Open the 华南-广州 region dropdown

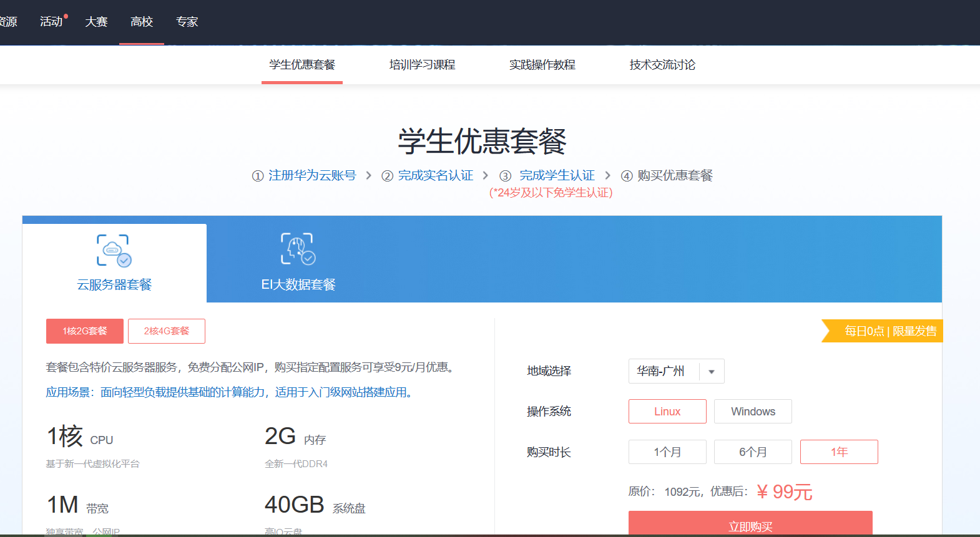coord(677,371)
